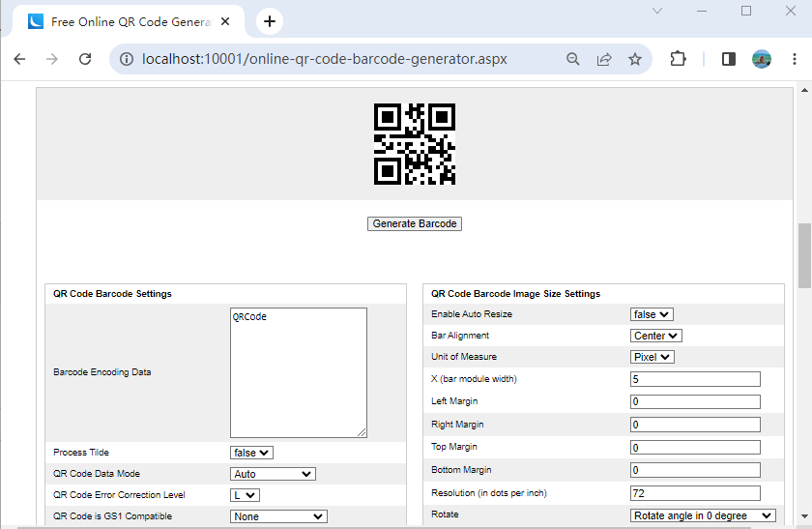The height and width of the screenshot is (529, 812).
Task: Open the Rotate angle dropdown
Action: 703,515
